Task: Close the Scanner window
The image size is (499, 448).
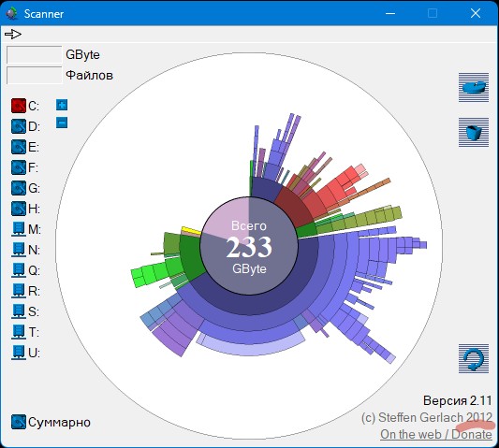Action: point(476,13)
